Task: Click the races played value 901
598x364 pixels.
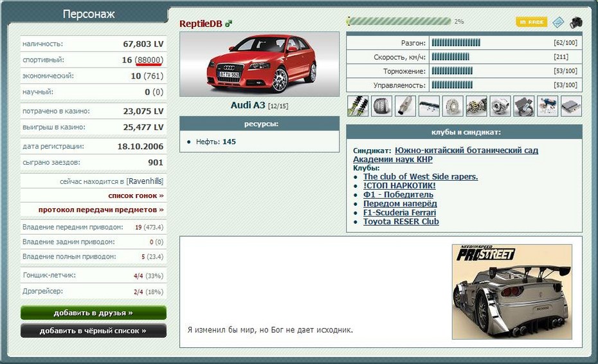Action: 156,163
